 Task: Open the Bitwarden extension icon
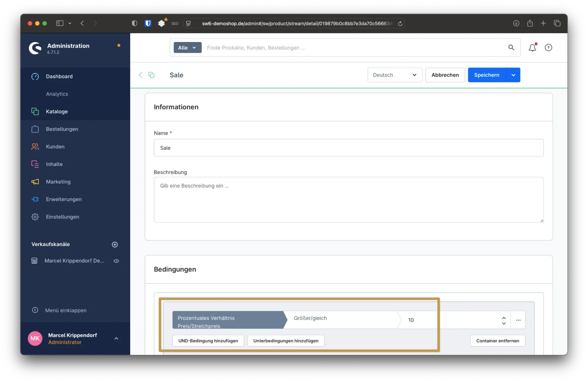pos(148,23)
